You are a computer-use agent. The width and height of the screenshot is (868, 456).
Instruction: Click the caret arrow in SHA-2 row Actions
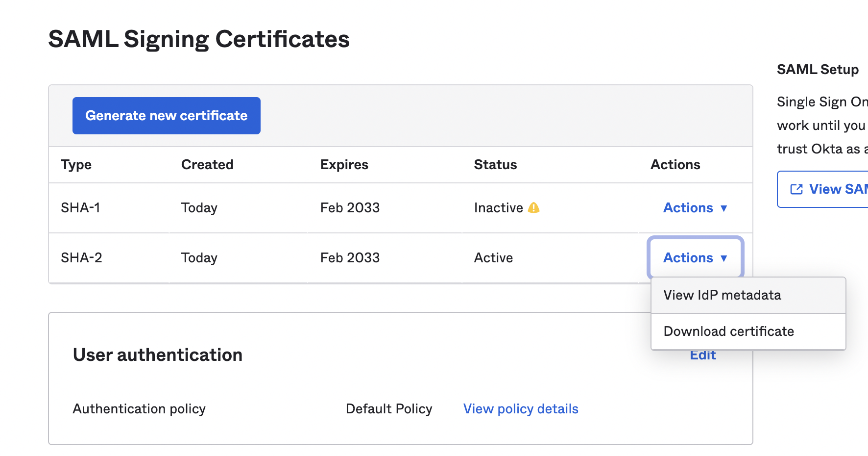coord(723,258)
